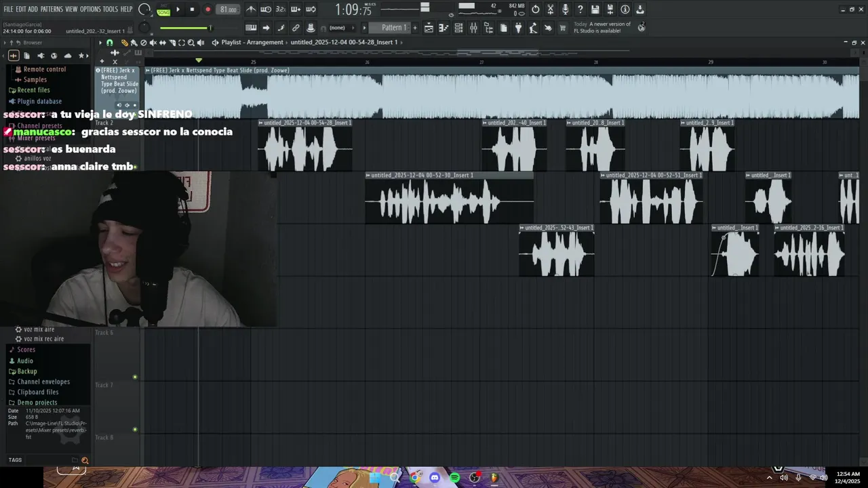Open the plugin picker plug icon

(x=518, y=28)
